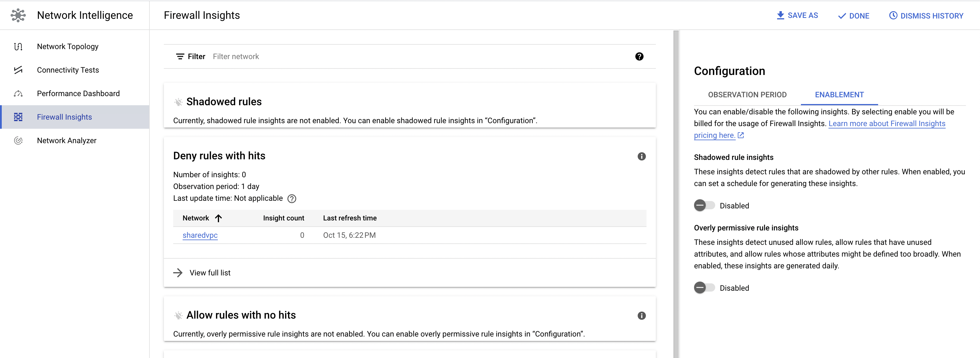Screen dimensions: 980x358
Task: Open the sharedvpc network link
Action: [x=200, y=235]
